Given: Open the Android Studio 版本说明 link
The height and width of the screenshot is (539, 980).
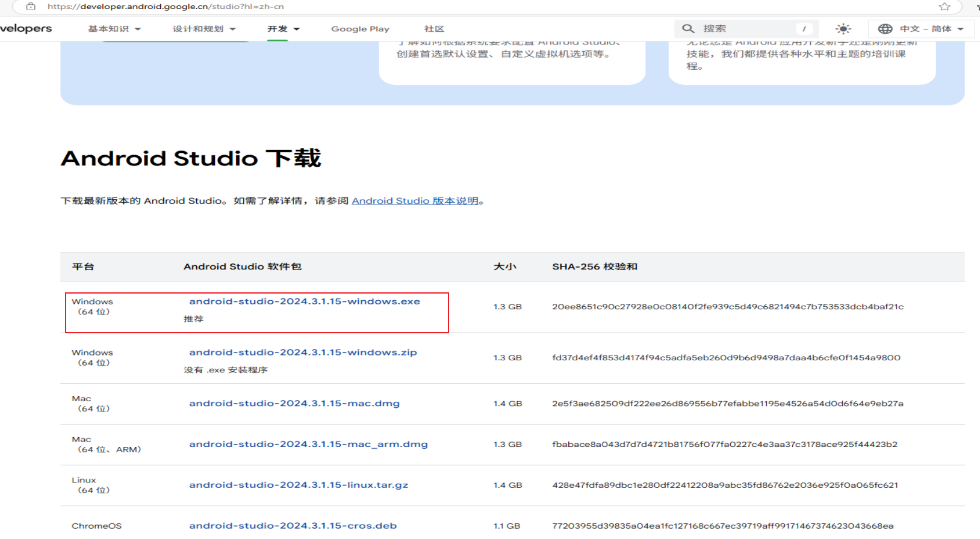Looking at the screenshot, I should 415,201.
